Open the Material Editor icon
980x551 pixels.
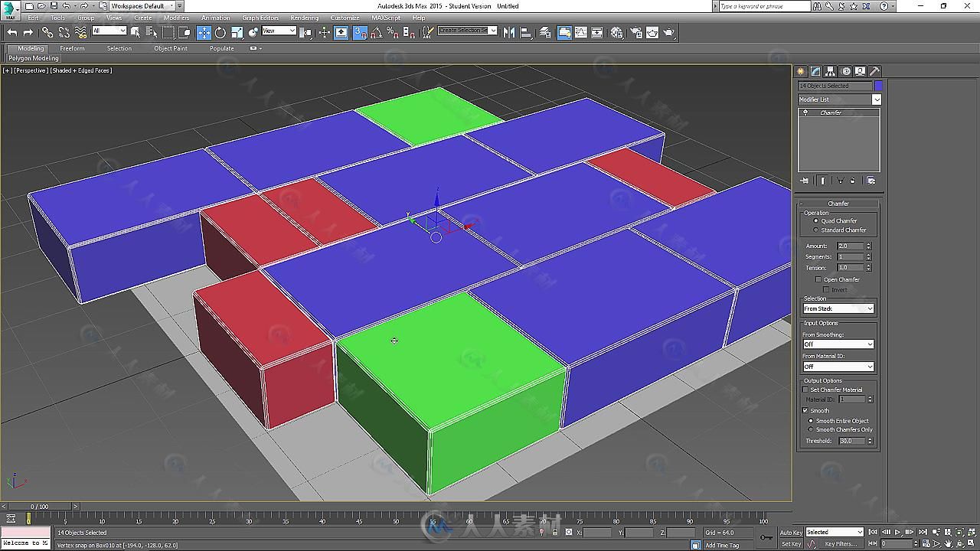(x=617, y=32)
